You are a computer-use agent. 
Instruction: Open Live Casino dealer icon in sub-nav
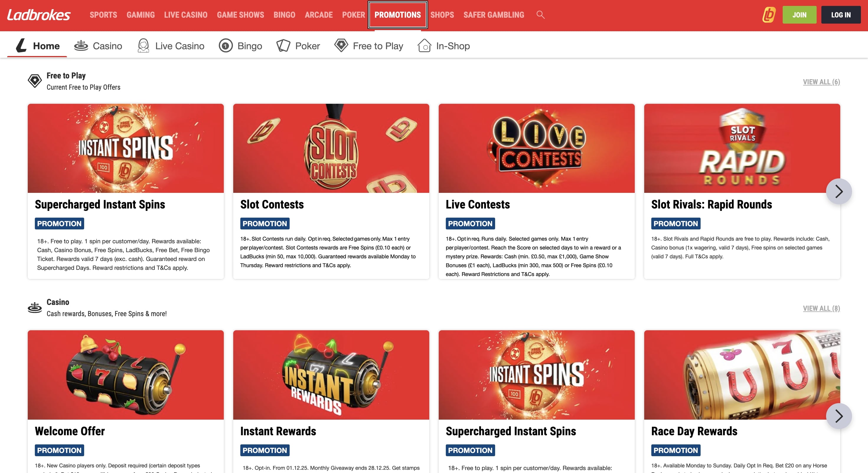pos(143,45)
